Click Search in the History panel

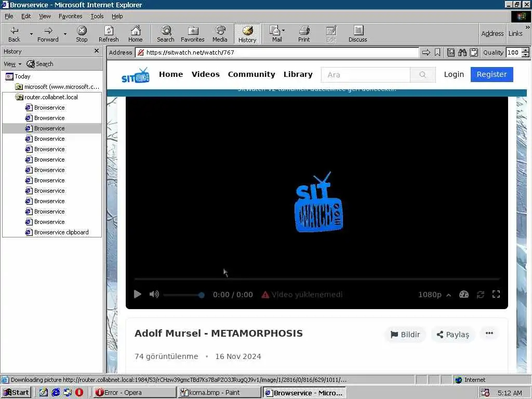click(x=40, y=64)
